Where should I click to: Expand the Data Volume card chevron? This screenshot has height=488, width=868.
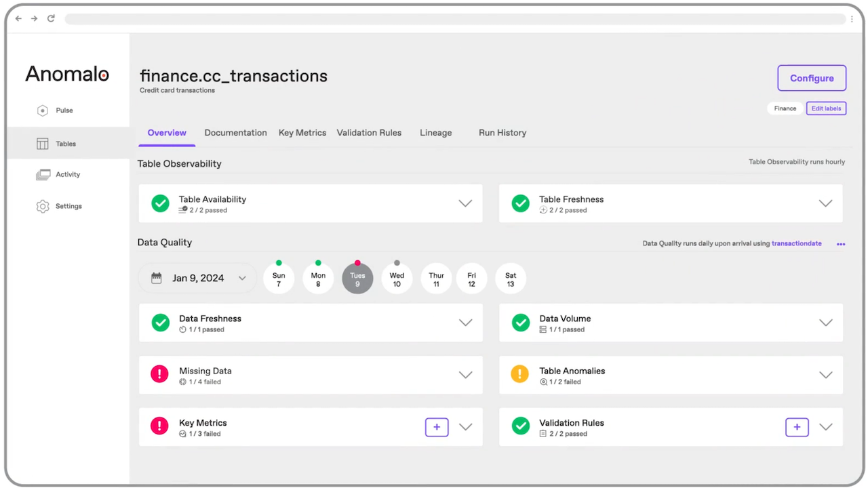click(x=825, y=323)
